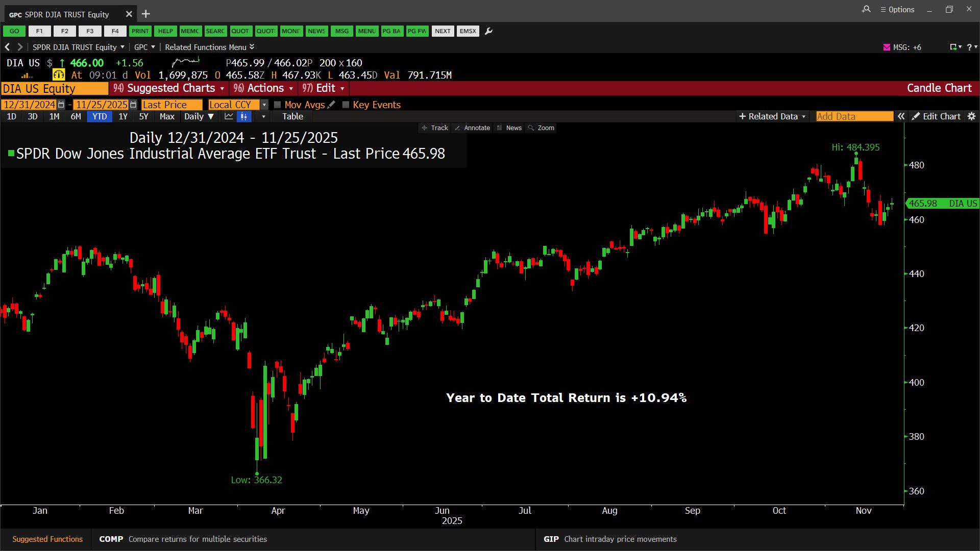Open the chart settings gear icon
The width and height of the screenshot is (980, 551).
[x=971, y=116]
